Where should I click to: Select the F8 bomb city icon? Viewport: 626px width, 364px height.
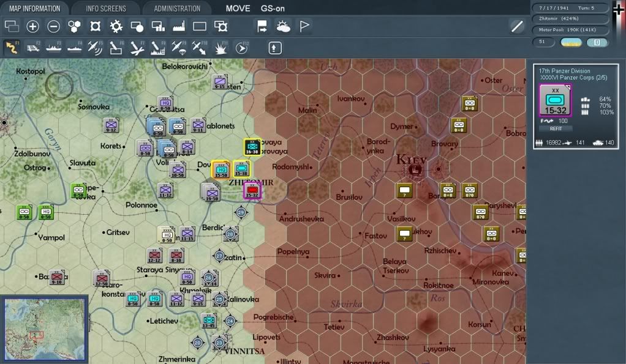157,48
